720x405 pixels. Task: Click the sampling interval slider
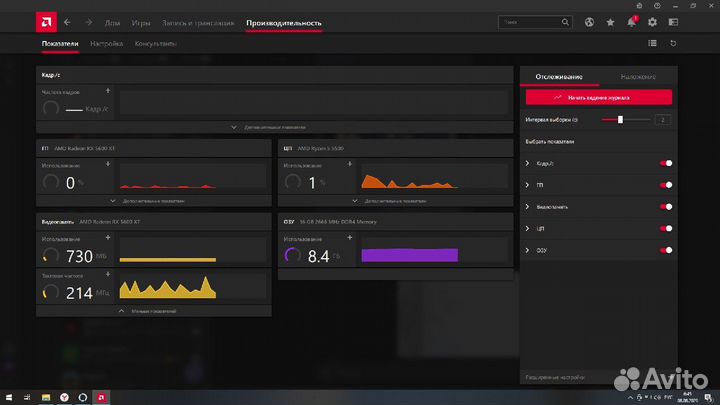click(622, 119)
